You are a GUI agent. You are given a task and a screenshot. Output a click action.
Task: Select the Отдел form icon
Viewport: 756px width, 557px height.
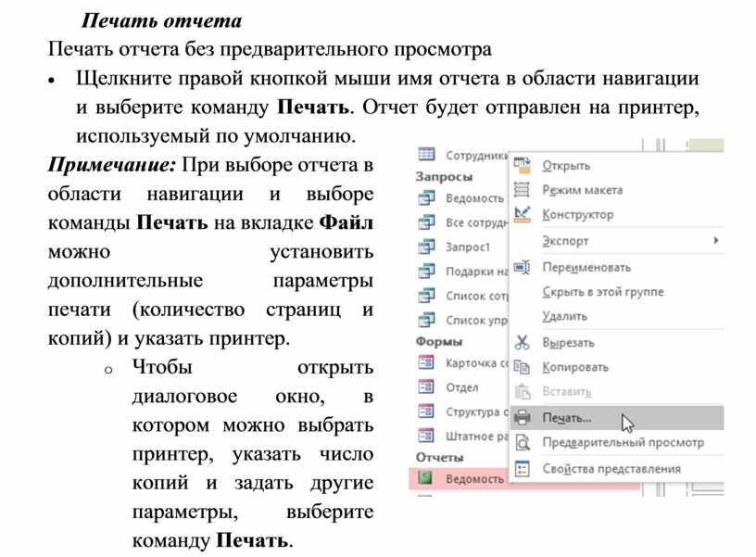click(x=426, y=387)
